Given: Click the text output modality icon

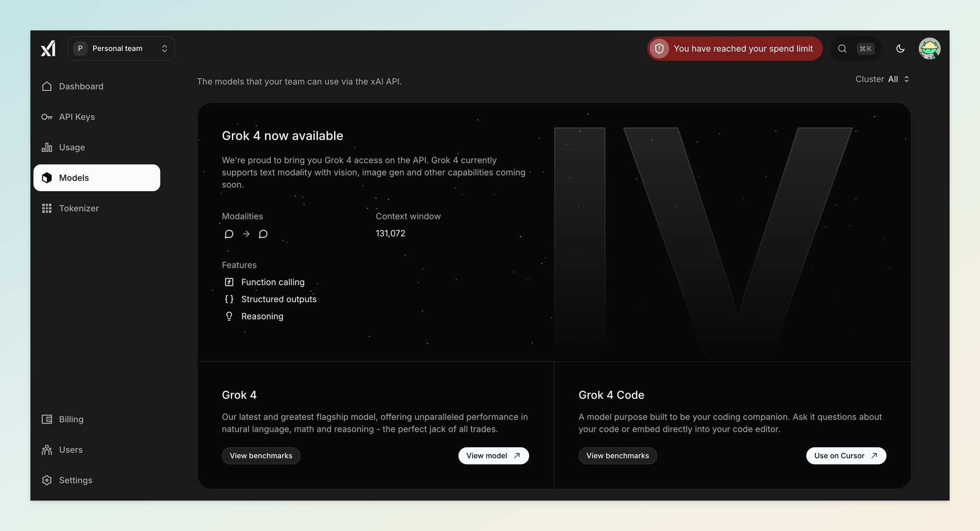Looking at the screenshot, I should [x=263, y=234].
